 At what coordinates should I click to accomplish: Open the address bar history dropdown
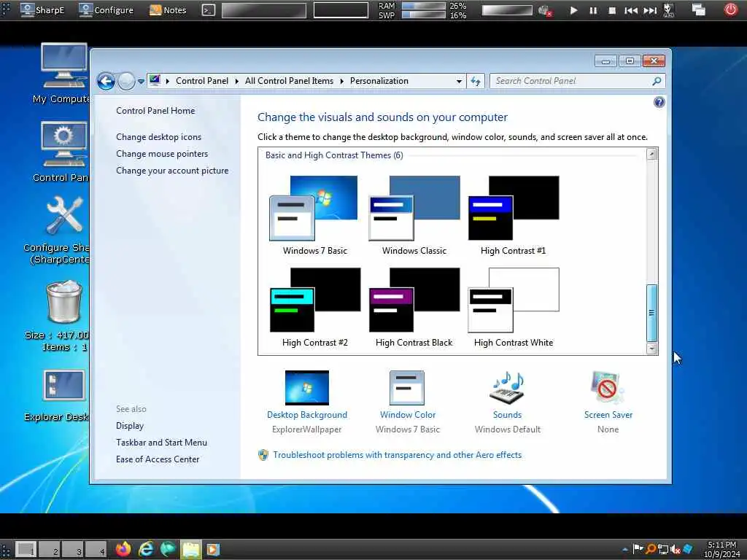(459, 82)
